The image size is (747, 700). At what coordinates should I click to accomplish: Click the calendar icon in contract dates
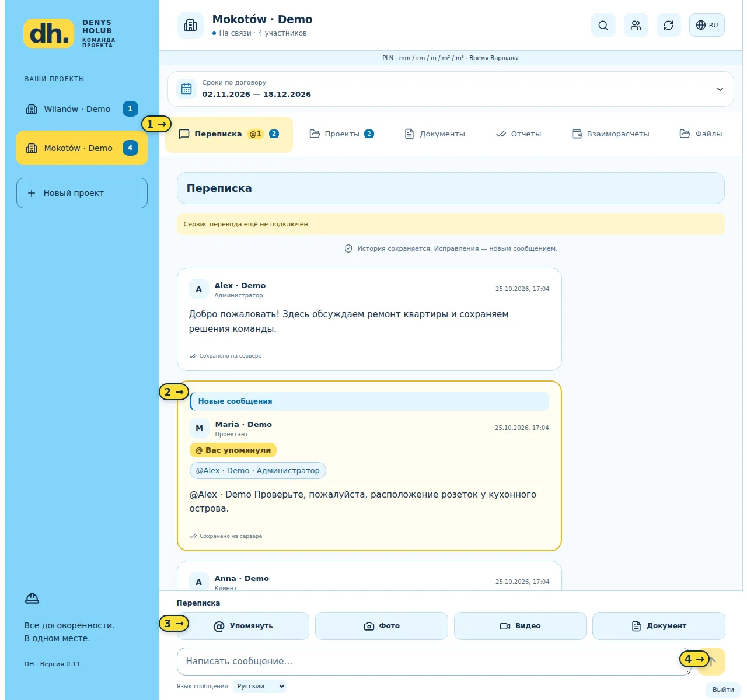pyautogui.click(x=186, y=89)
